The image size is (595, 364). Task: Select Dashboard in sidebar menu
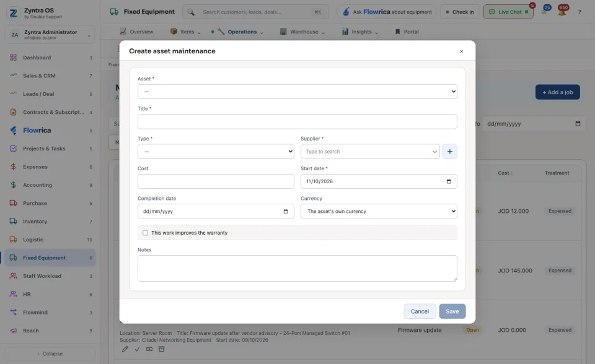(50, 58)
